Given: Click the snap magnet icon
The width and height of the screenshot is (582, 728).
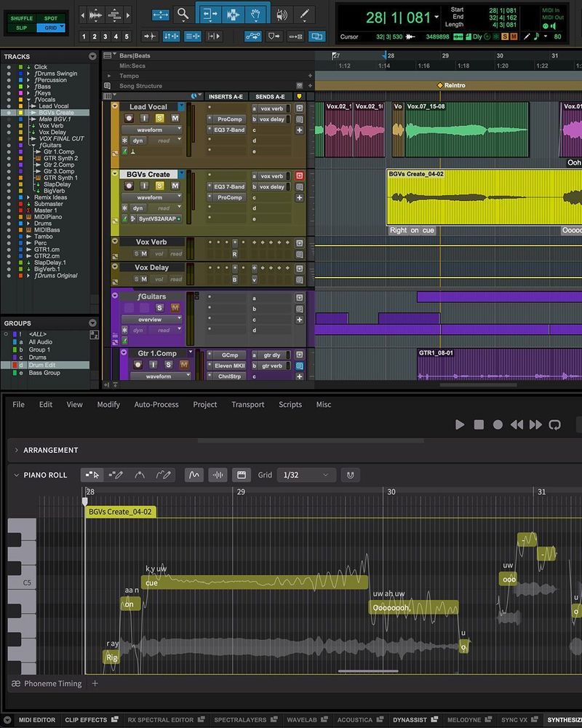Looking at the screenshot, I should pos(350,475).
